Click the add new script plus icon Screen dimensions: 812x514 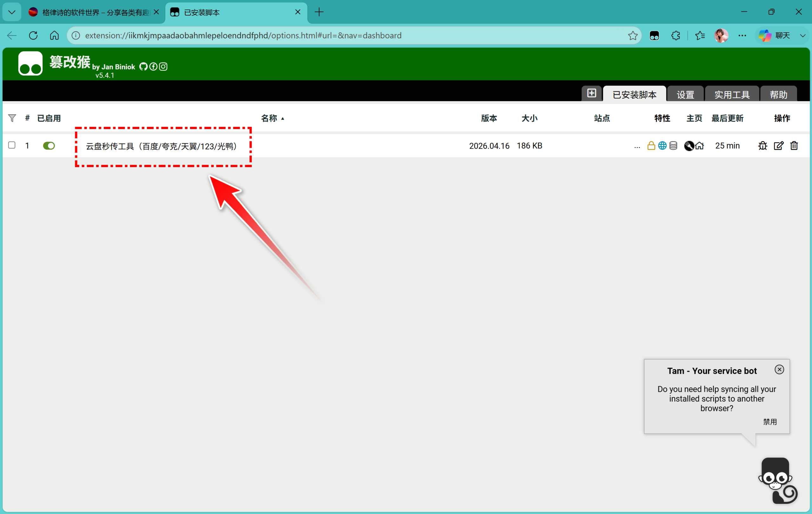click(x=592, y=93)
